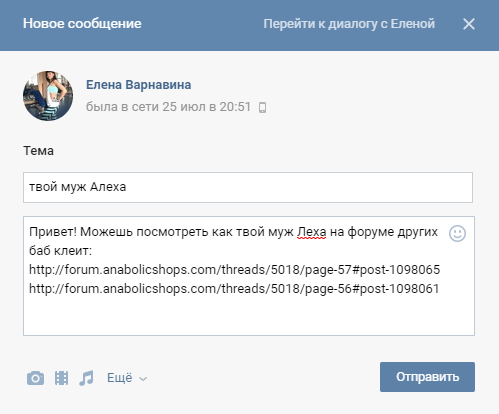
Task: Expand the Ещё attachments dropdown
Action: (127, 378)
